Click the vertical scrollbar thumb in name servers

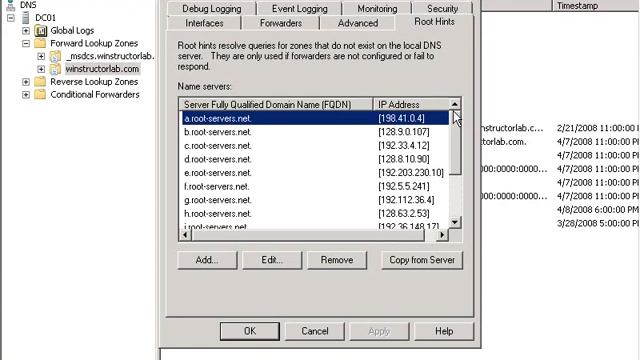coord(455,142)
